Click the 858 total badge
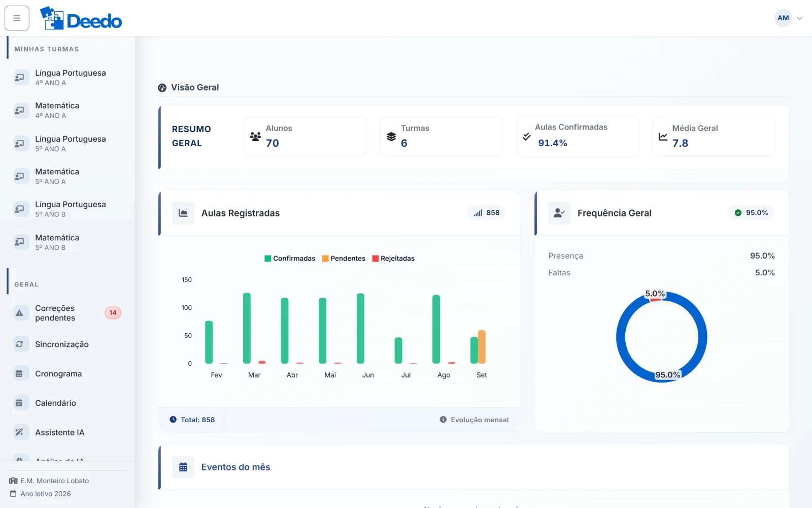This screenshot has width=812, height=508. (x=486, y=213)
